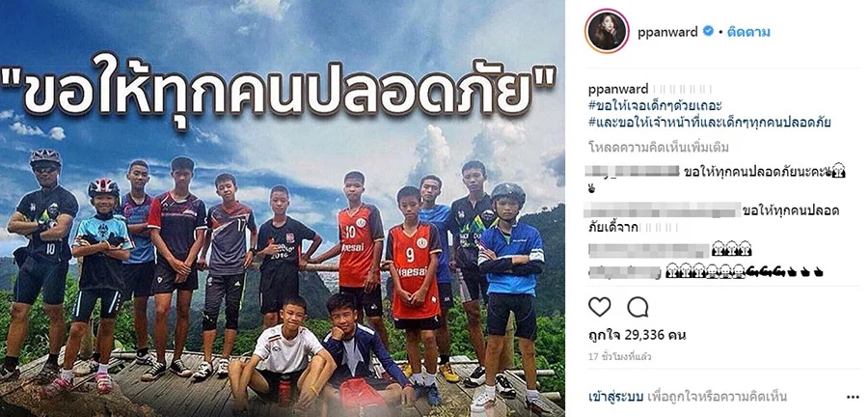Load more comments via โหลดความคิดเห็นเพิ่มเติม
The image size is (868, 417).
[x=658, y=148]
